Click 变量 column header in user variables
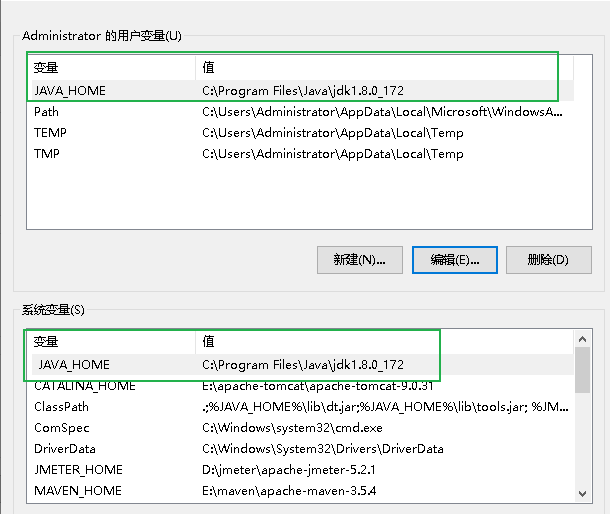Image resolution: width=610 pixels, height=514 pixels. click(x=113, y=68)
